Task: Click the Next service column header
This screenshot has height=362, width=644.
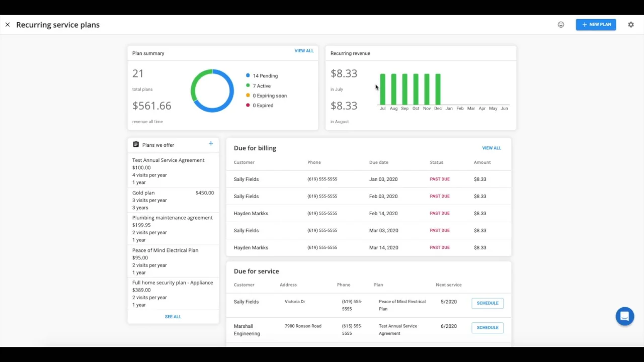Action: [x=449, y=285]
